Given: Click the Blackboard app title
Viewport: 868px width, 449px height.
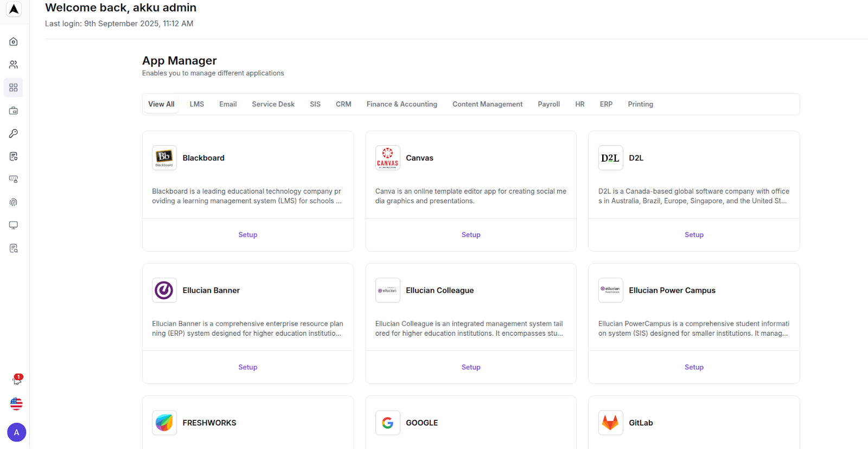Looking at the screenshot, I should tap(203, 158).
